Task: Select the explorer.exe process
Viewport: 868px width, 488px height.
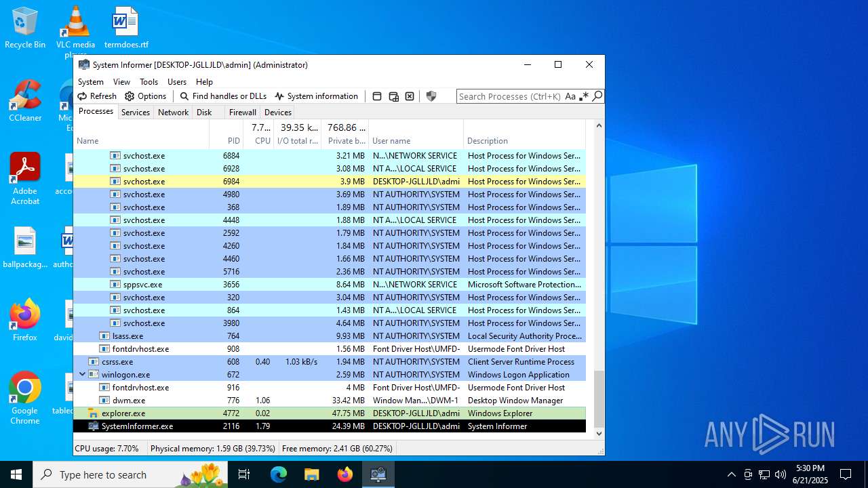Action: coord(330,413)
